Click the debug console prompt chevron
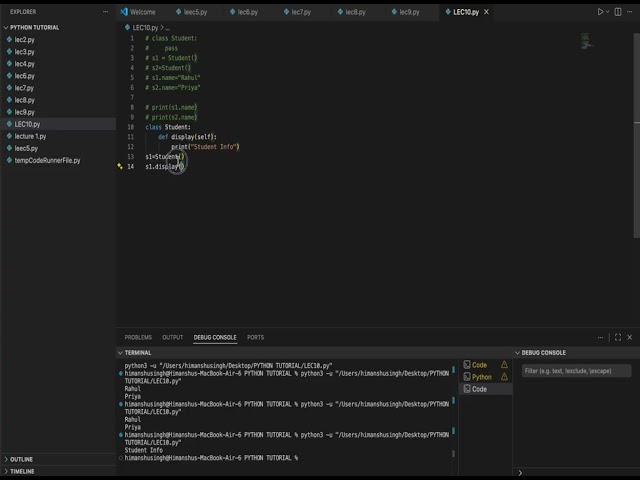 (x=520, y=473)
